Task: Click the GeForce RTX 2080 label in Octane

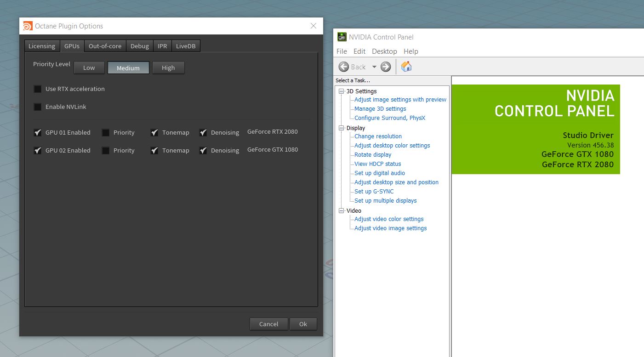Action: coord(273,132)
